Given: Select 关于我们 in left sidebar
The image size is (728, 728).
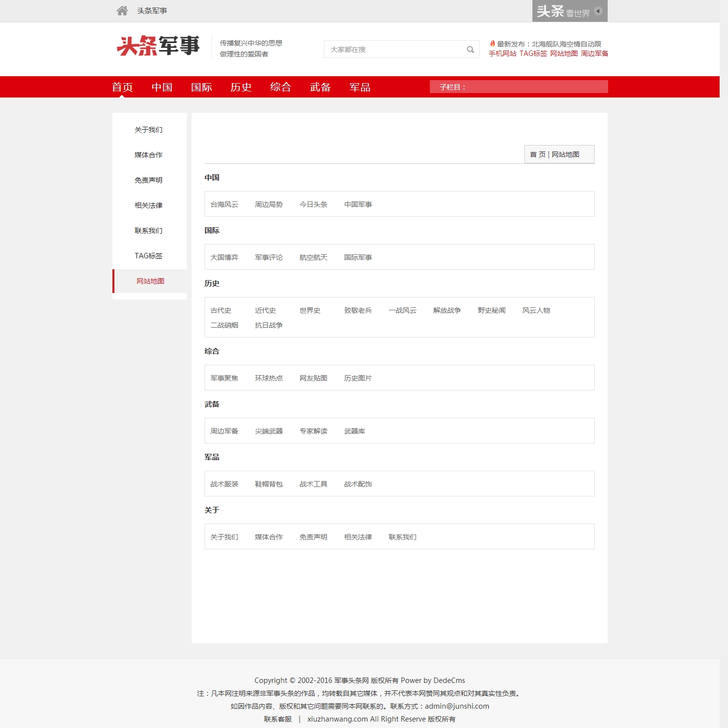Looking at the screenshot, I should [x=149, y=130].
